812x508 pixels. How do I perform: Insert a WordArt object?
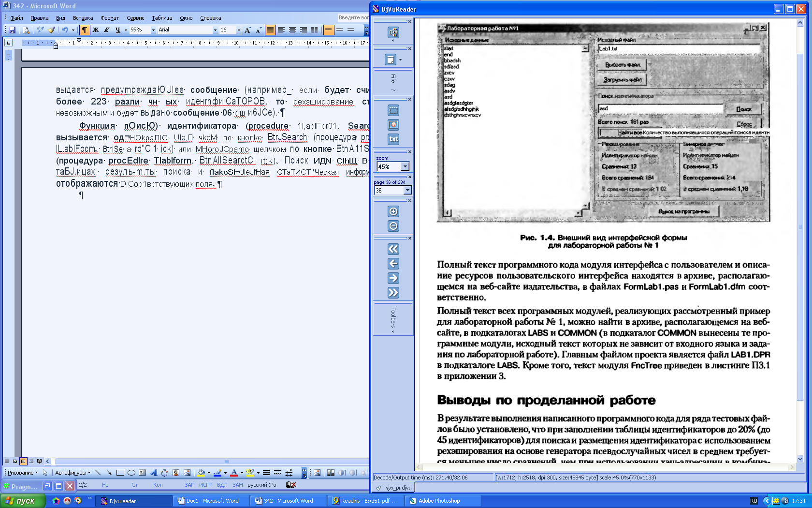[x=154, y=473]
